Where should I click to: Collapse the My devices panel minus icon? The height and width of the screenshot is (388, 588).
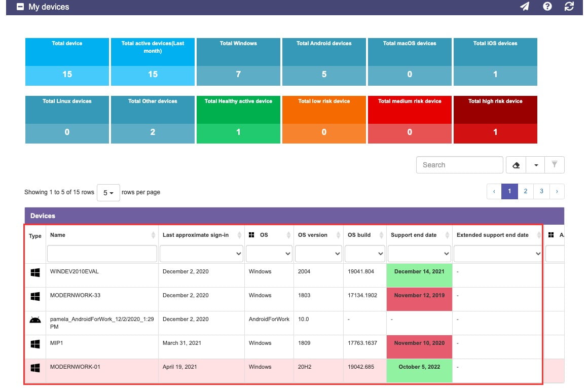[20, 7]
